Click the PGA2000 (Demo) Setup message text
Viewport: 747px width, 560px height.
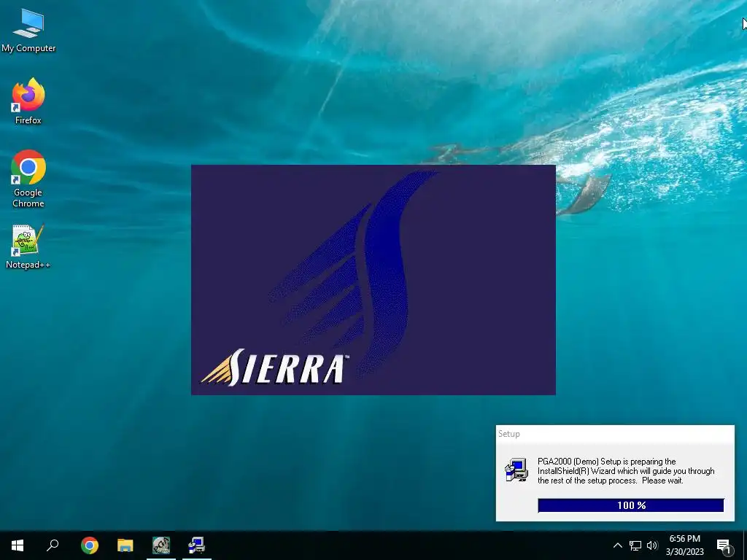point(626,471)
